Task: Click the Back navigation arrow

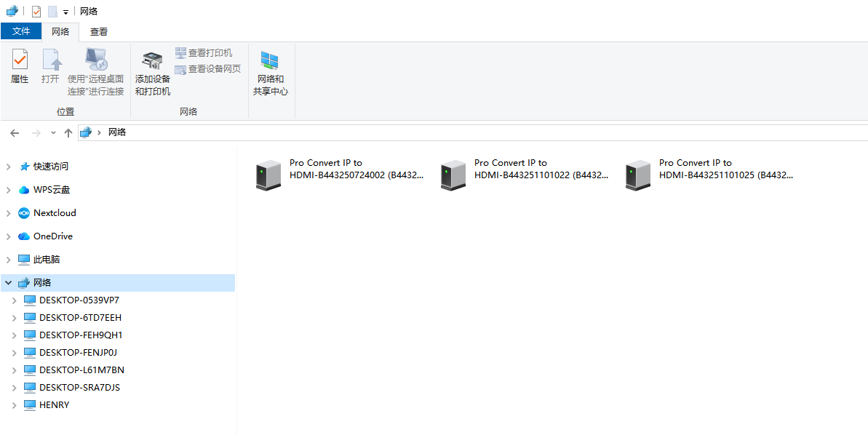Action: coord(15,132)
